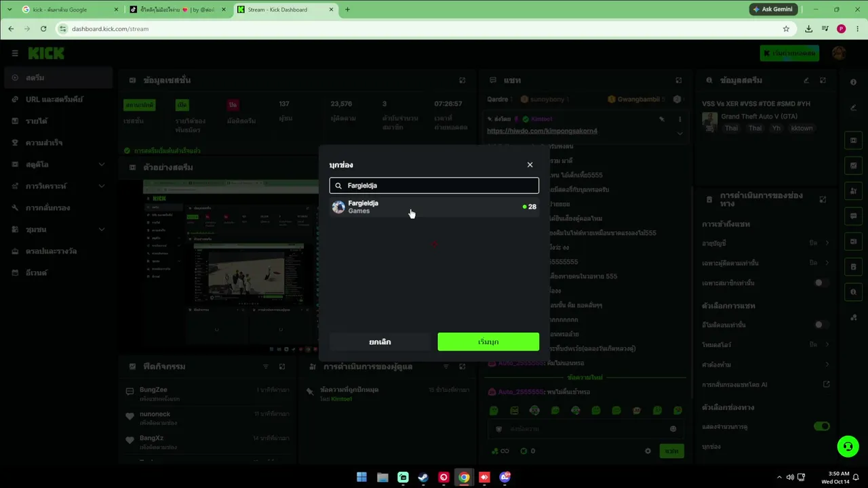The height and width of the screenshot is (488, 868).
Task: Open chat settings gear icon
Action: click(648, 451)
